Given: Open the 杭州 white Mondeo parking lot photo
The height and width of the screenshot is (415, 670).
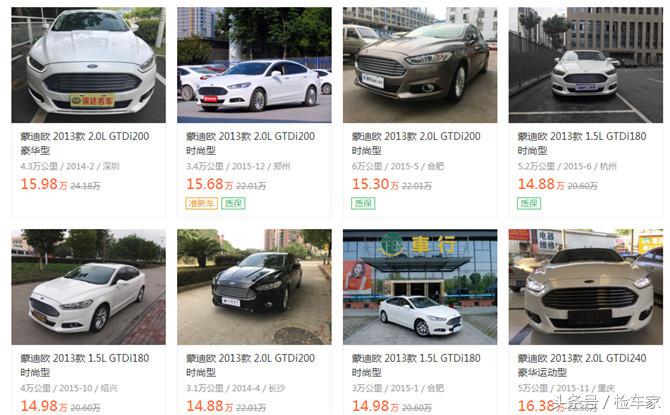Looking at the screenshot, I should click(x=586, y=65).
